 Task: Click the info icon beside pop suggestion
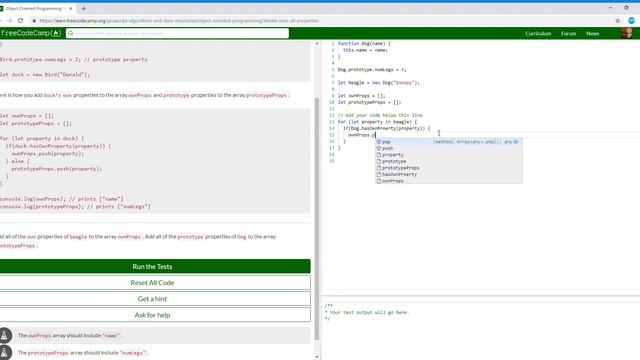(516, 142)
